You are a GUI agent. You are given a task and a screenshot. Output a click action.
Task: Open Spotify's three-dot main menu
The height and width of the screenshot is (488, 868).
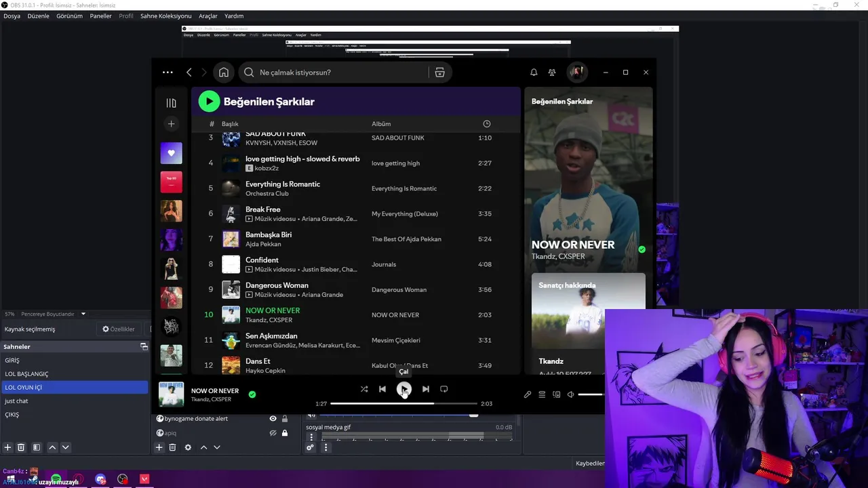tap(167, 73)
